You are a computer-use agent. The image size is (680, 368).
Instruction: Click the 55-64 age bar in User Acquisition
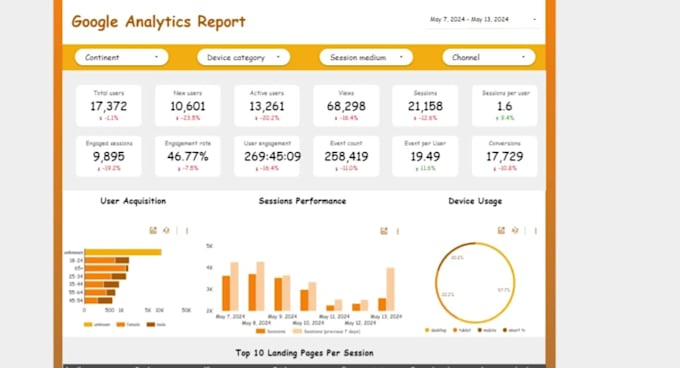tap(100, 292)
